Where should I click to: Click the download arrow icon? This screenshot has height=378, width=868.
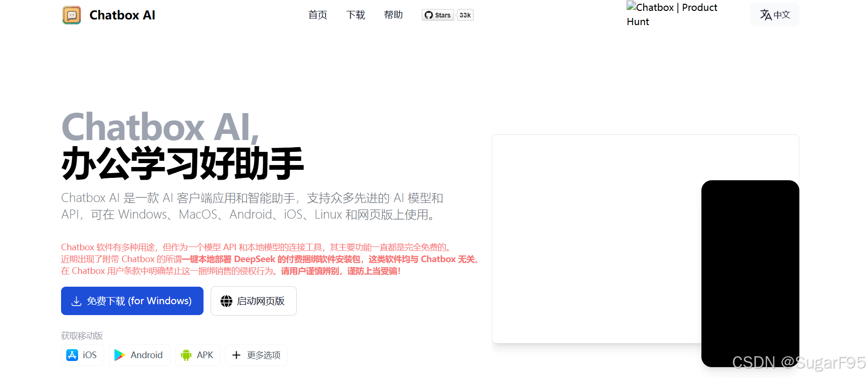coord(76,301)
